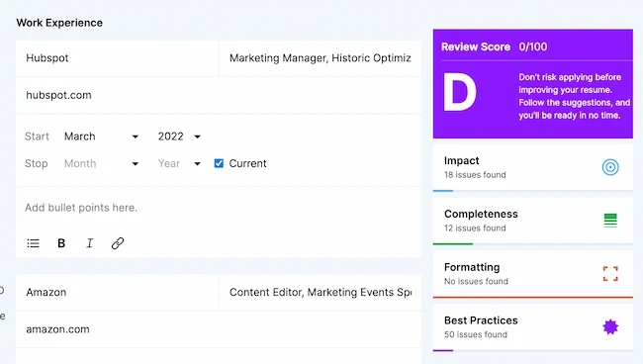Click the Hubspot company name field

(x=118, y=58)
